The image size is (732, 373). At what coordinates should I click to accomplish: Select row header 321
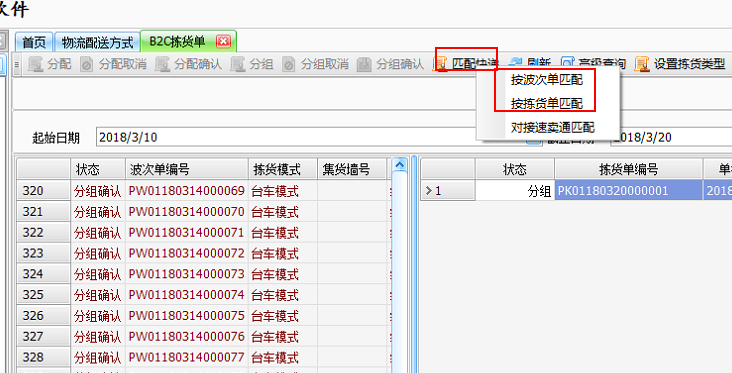point(43,211)
